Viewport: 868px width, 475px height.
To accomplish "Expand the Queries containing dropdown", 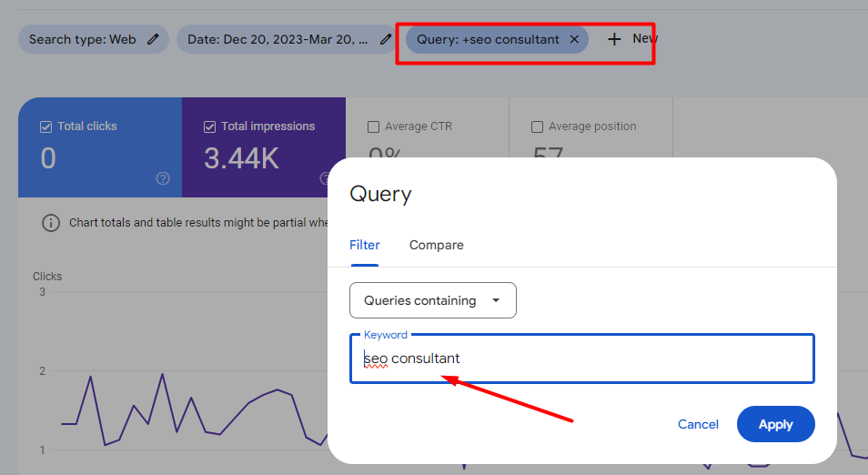I will (433, 300).
